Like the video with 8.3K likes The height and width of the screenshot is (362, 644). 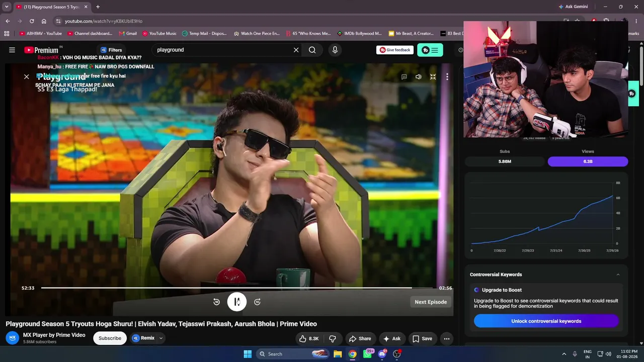click(309, 338)
